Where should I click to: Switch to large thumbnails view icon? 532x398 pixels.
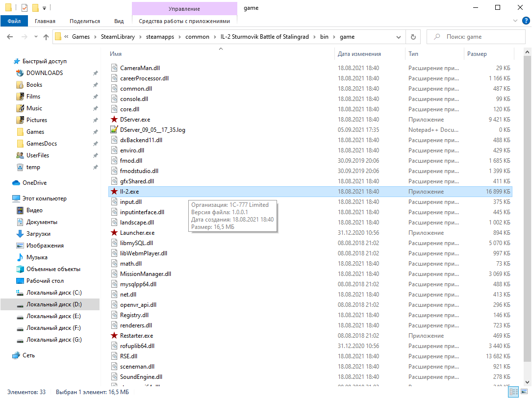(524, 392)
